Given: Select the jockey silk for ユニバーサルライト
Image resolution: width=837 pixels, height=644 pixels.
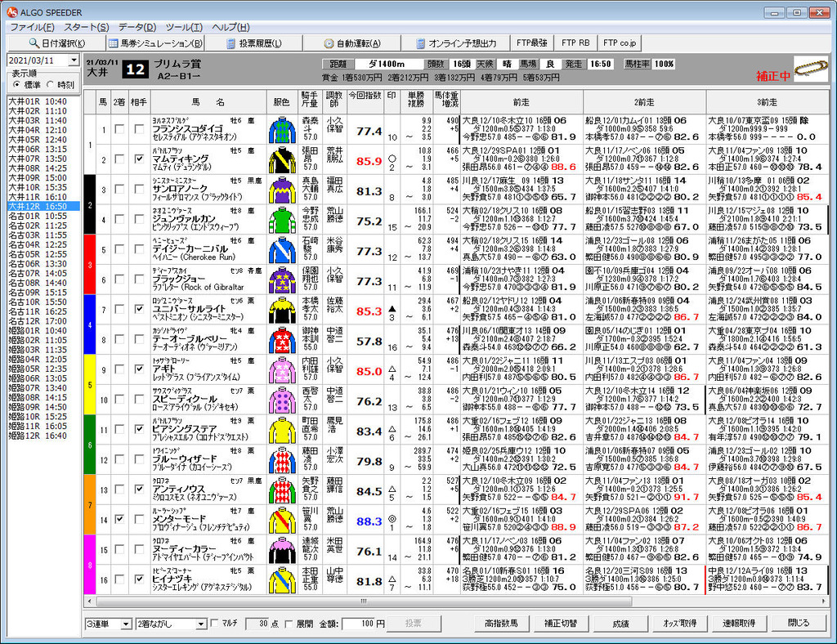Looking at the screenshot, I should point(282,310).
